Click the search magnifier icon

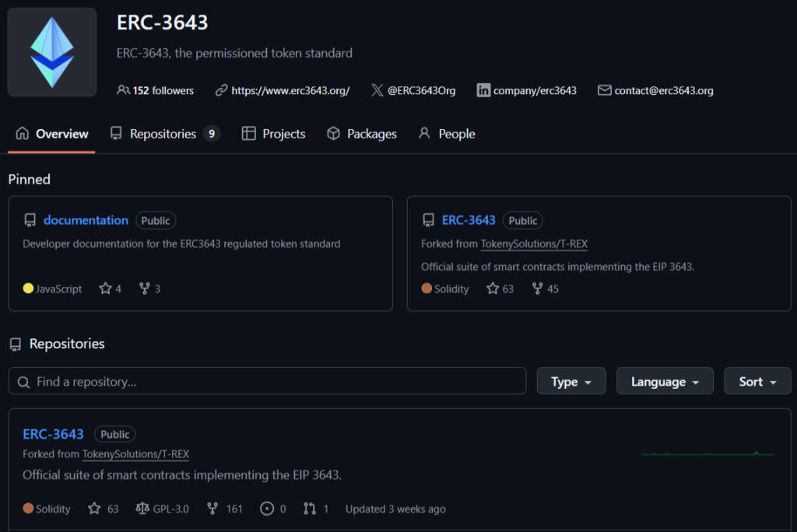23,382
